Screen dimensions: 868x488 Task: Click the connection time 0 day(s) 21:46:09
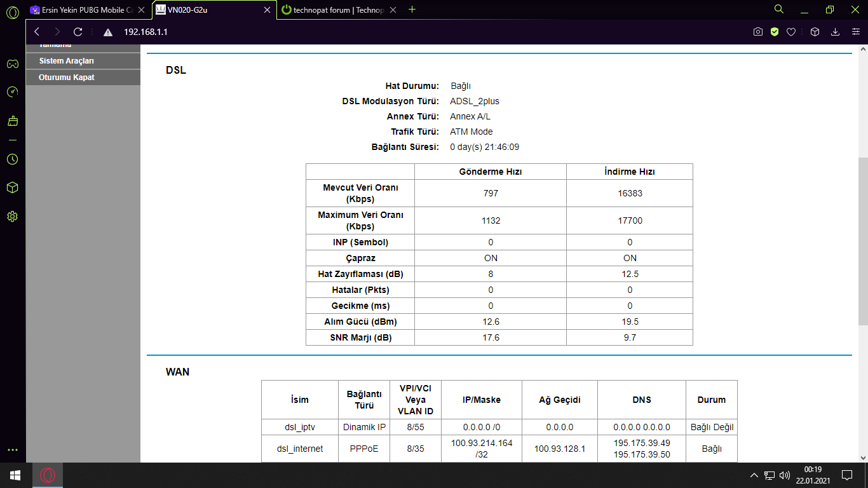(x=485, y=147)
